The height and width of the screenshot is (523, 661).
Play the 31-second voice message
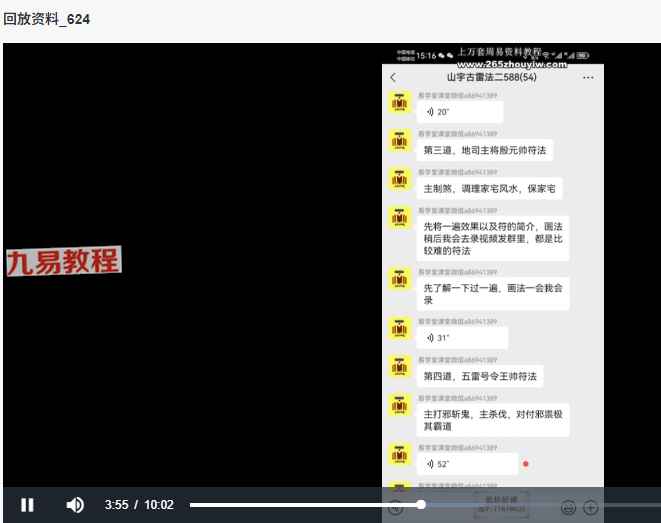click(x=462, y=338)
